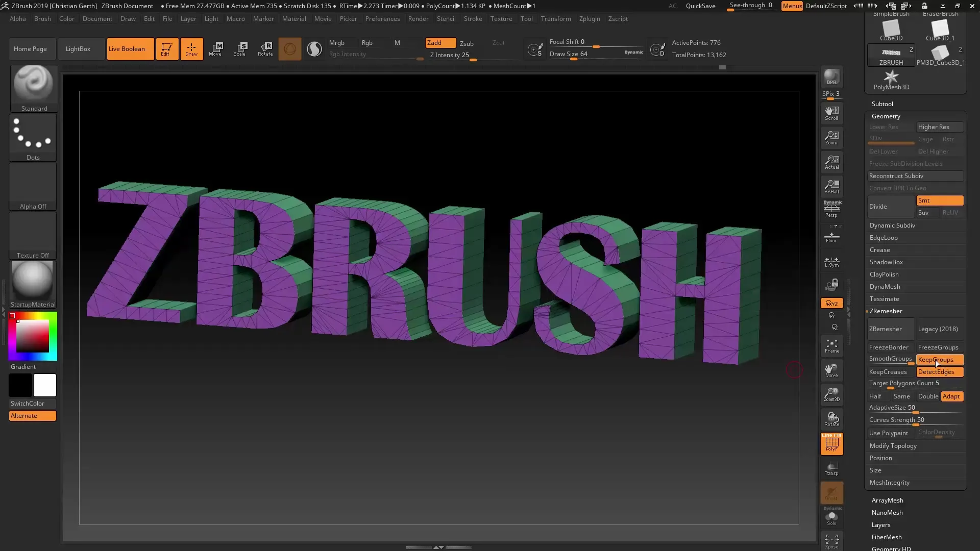Click the L.Sym local symmetry icon
The width and height of the screenshot is (980, 551).
(x=831, y=262)
